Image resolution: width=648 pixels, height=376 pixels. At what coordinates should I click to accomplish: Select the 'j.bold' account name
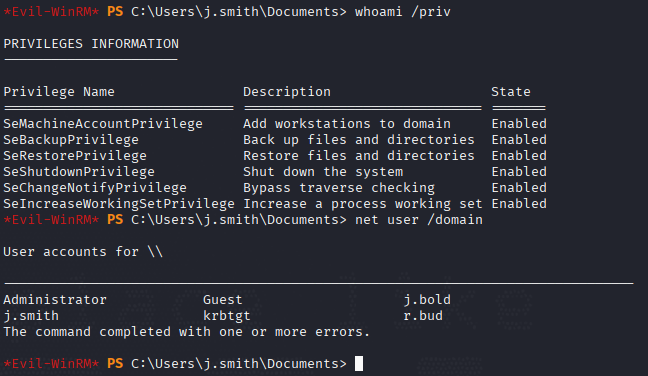pos(427,300)
